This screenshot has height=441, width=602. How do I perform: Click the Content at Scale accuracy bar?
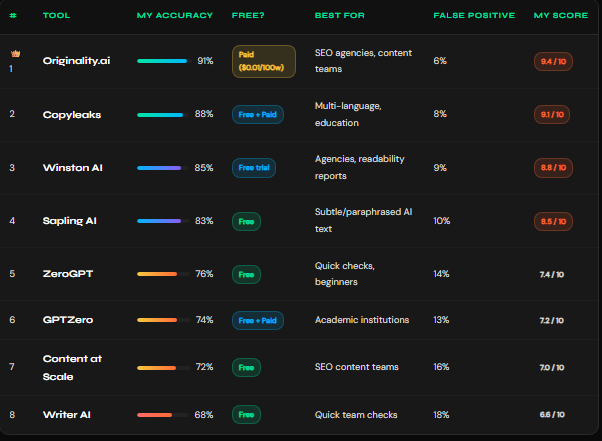[x=164, y=368]
